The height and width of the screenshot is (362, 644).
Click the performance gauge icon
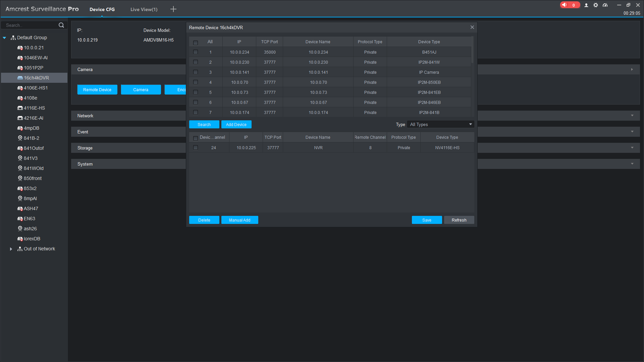click(x=605, y=5)
